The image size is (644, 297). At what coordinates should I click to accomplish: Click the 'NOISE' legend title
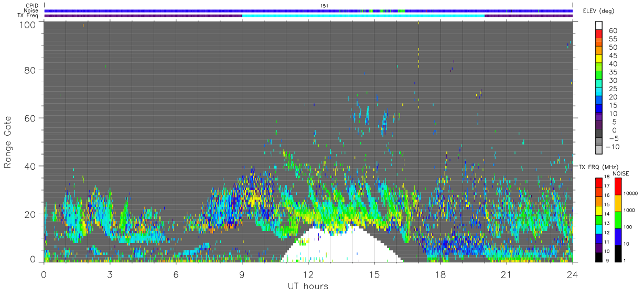click(x=620, y=173)
